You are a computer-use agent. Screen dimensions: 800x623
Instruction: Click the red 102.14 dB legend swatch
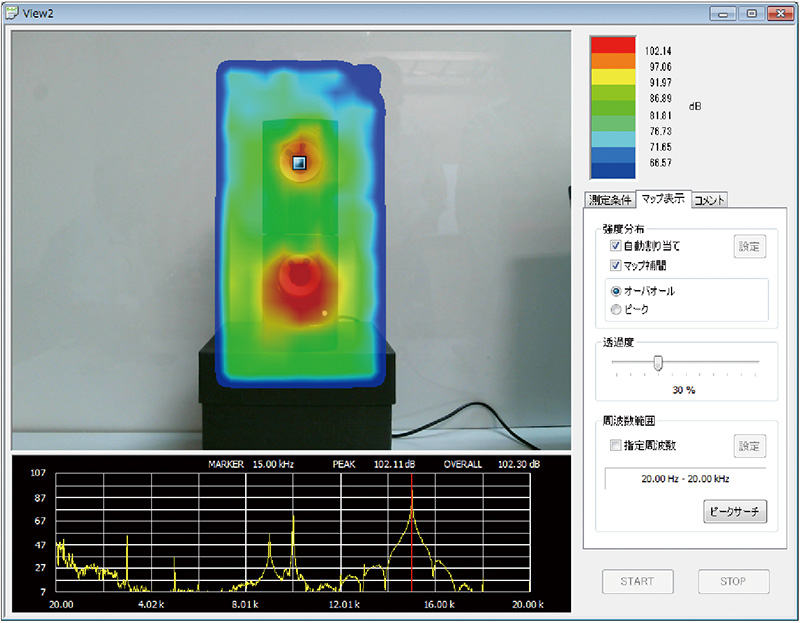click(x=612, y=46)
